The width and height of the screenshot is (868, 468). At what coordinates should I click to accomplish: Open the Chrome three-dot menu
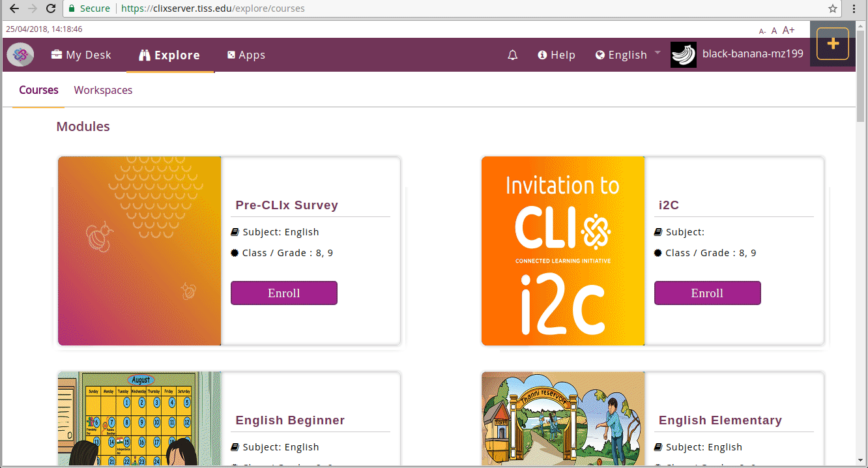[x=854, y=8]
